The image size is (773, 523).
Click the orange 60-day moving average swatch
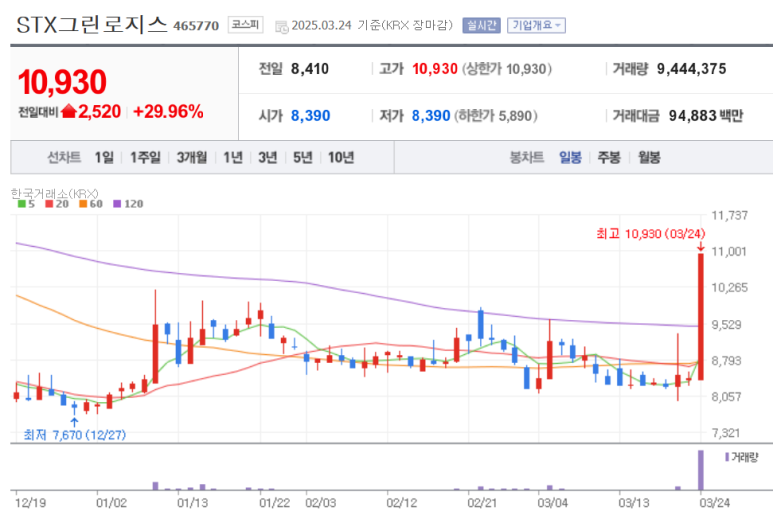tap(83, 204)
